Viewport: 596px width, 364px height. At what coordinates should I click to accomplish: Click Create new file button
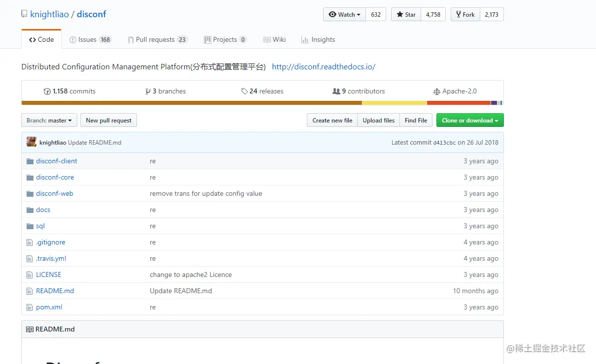coord(332,120)
